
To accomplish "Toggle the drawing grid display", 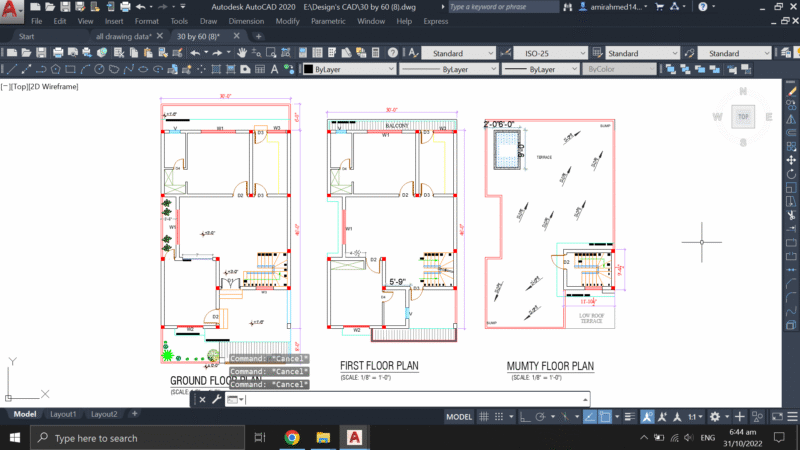I will pos(484,417).
